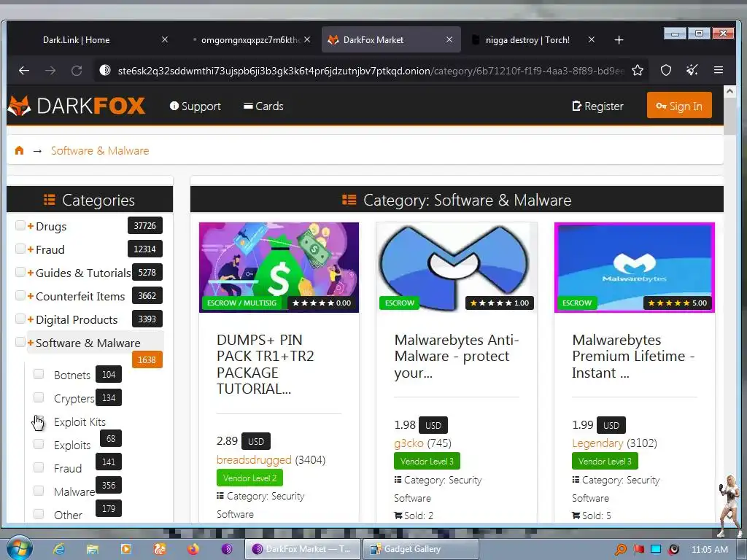
Task: Open the browser hamburger menu
Action: (719, 71)
